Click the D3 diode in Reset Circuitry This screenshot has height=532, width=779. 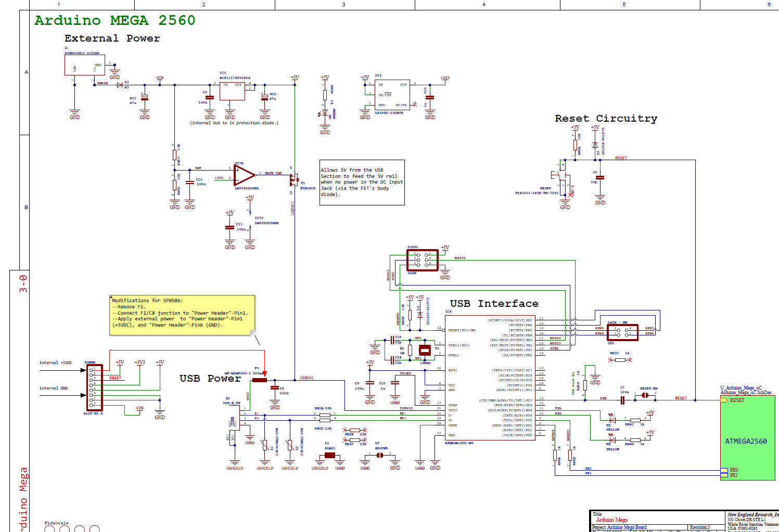tap(595, 145)
